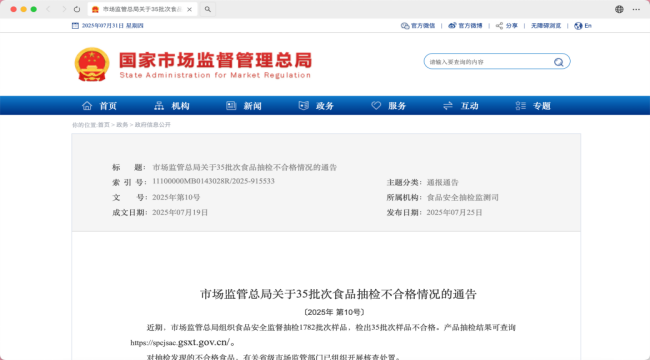This screenshot has width=650, height=360.
Task: Click the subtitle 〔2025年 第10号〕
Action: (334, 312)
